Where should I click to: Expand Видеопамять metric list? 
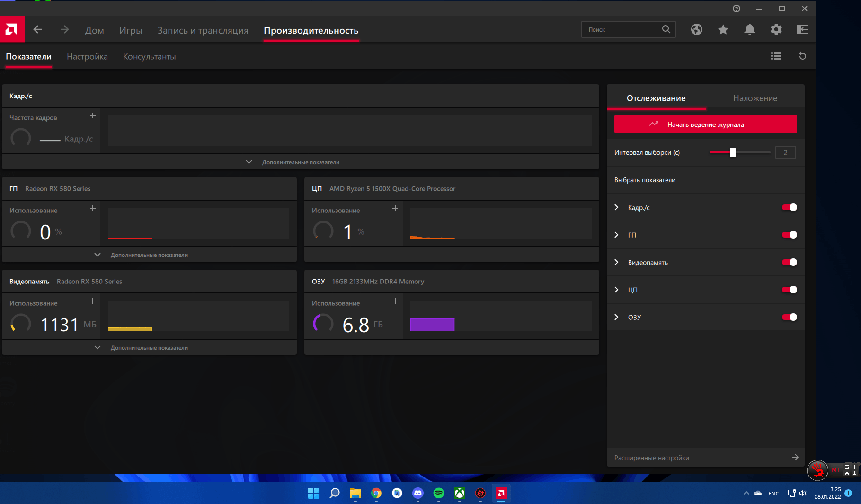click(616, 262)
